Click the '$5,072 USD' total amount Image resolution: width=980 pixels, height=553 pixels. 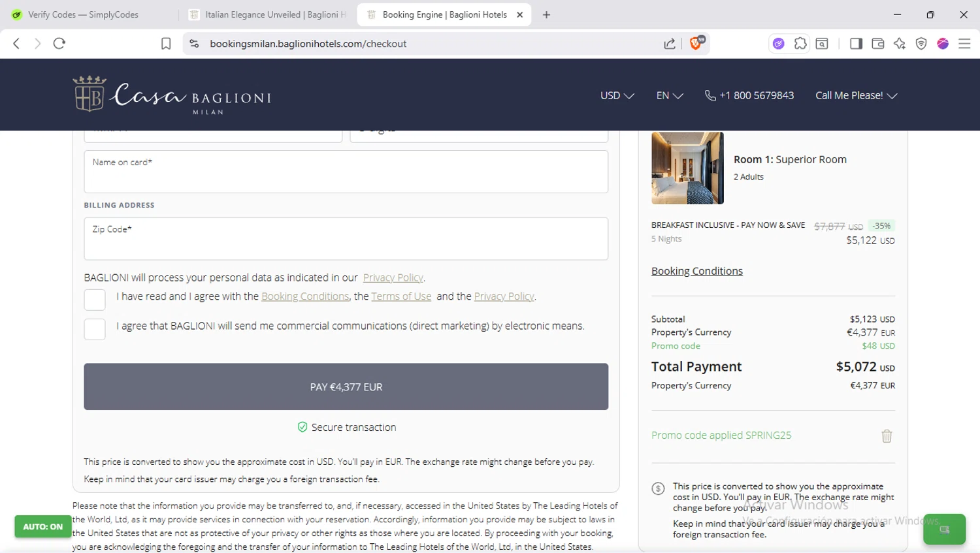pos(866,367)
